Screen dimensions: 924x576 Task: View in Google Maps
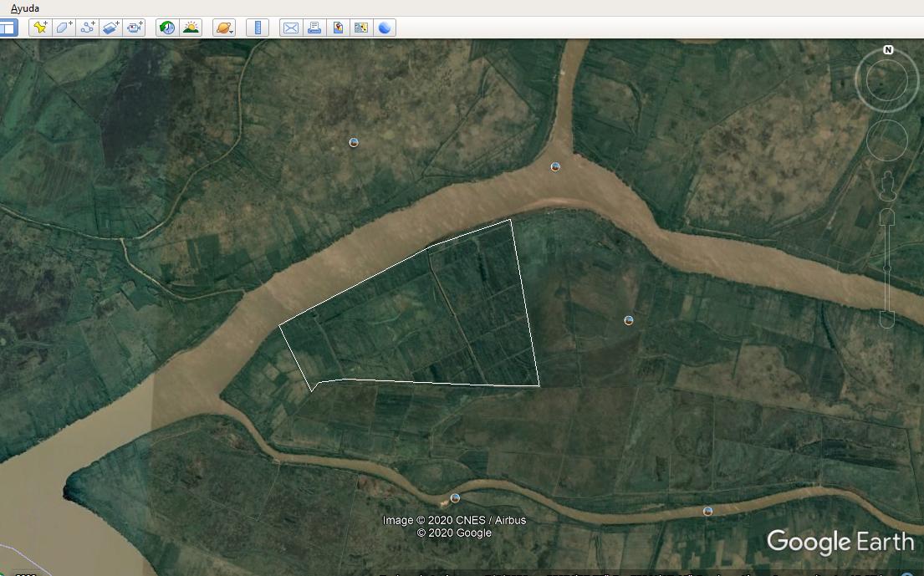coord(361,28)
